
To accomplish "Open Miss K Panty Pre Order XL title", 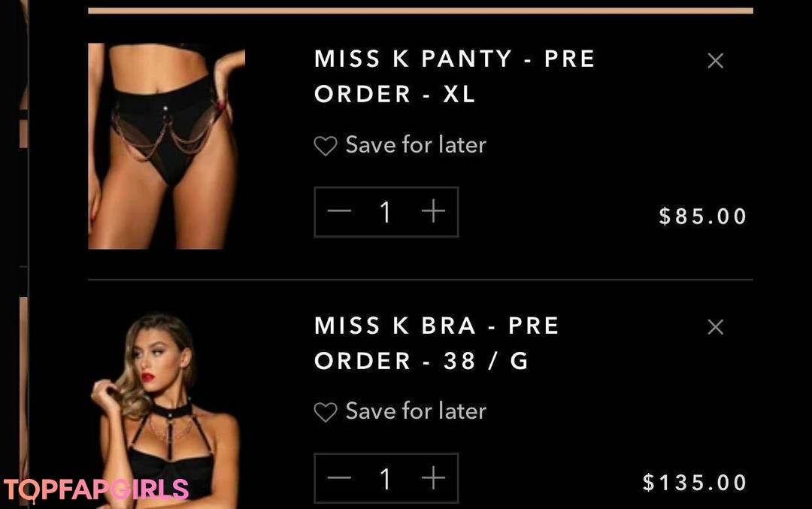I will pyautogui.click(x=454, y=76).
